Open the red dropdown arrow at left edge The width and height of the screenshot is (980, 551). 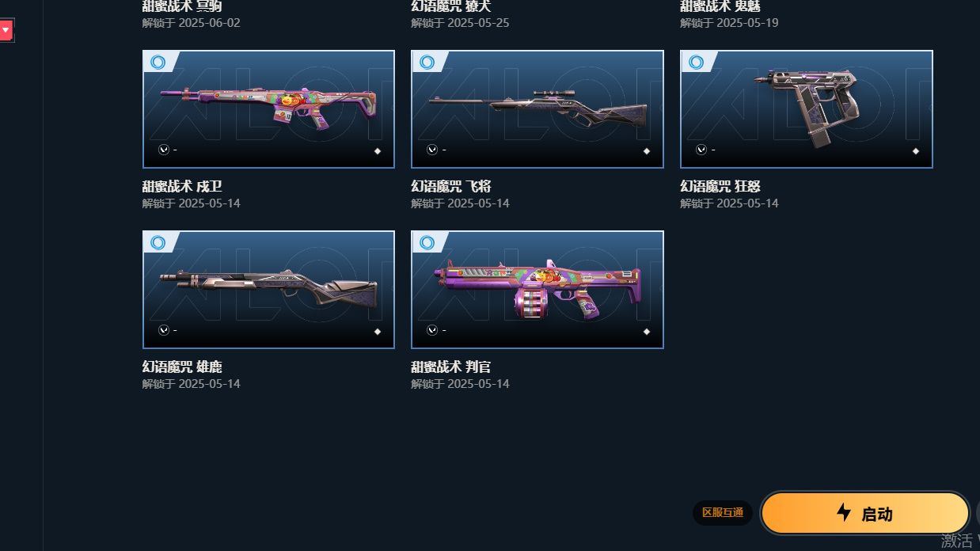(x=6, y=31)
